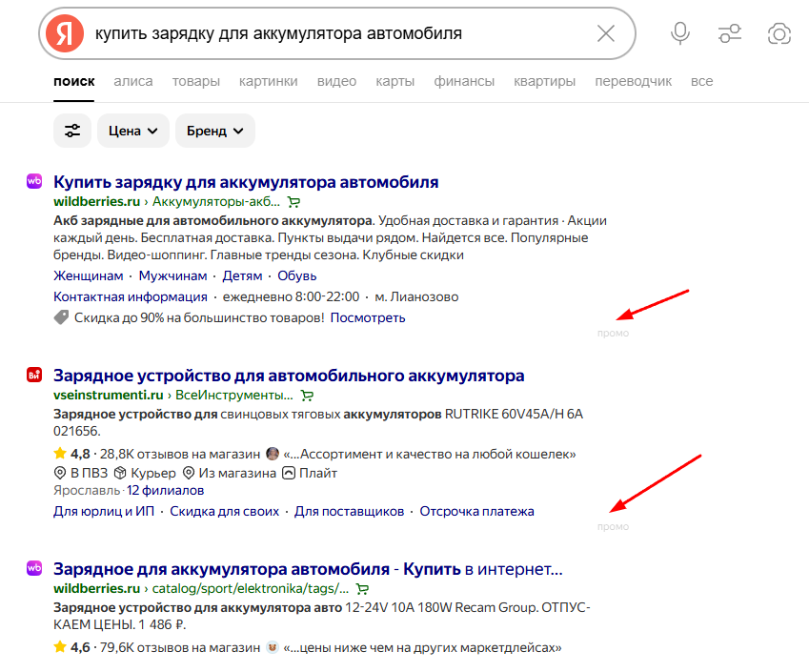Switch to the финансы tab

[x=464, y=82]
